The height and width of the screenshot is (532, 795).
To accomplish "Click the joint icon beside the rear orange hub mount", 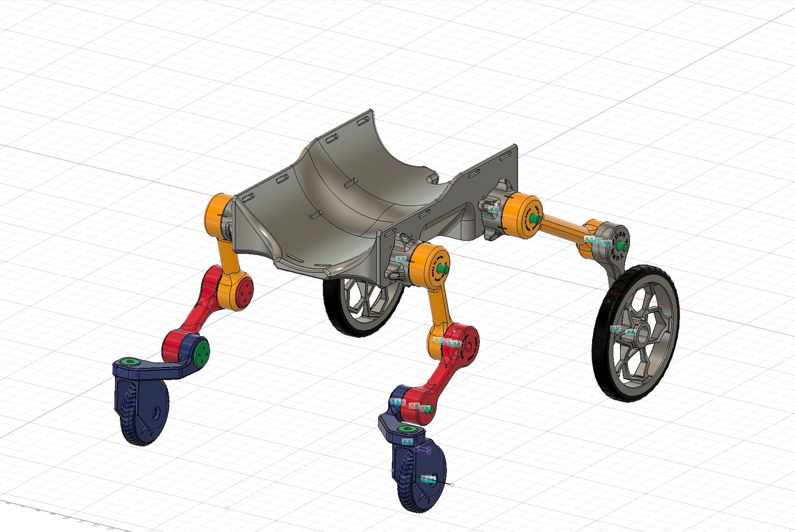I will point(494,209).
